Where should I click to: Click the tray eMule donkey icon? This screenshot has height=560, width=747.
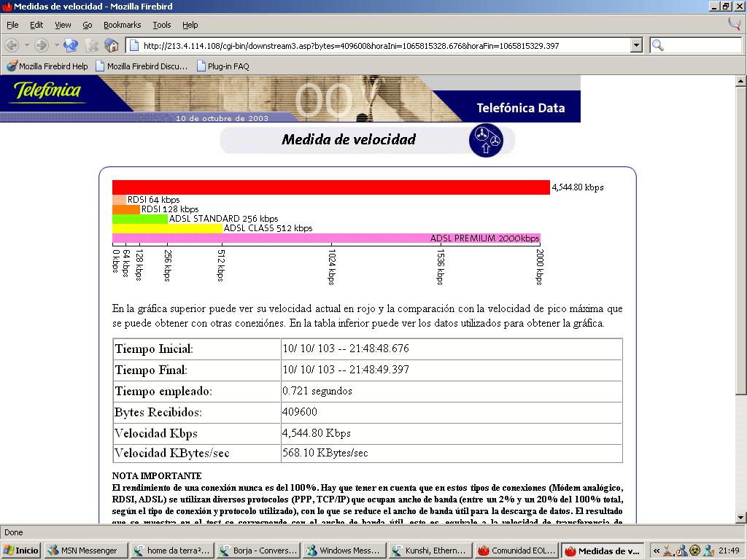tap(668, 551)
